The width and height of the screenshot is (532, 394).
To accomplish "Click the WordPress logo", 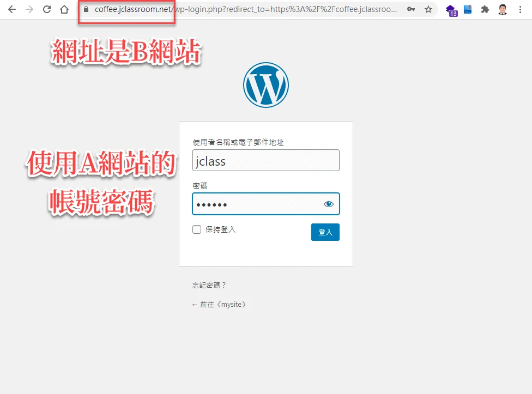I will 265,85.
